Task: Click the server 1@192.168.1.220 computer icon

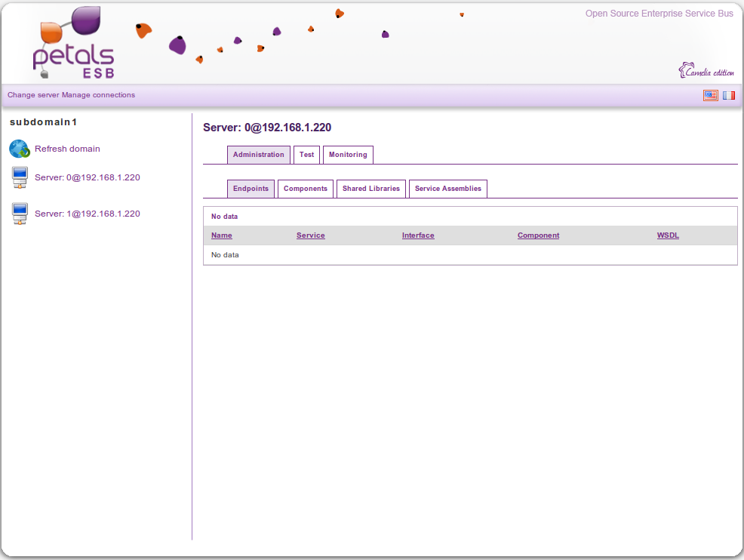Action: 20,214
